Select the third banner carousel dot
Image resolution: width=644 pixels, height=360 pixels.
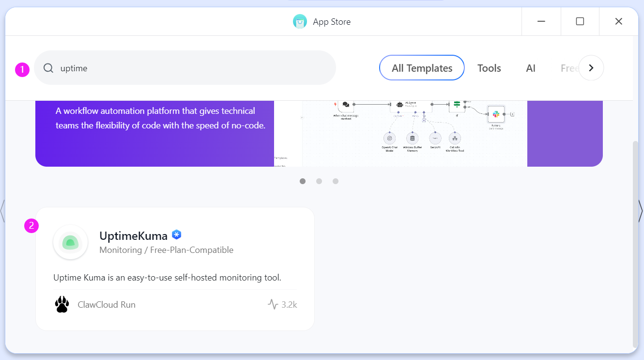(336, 181)
